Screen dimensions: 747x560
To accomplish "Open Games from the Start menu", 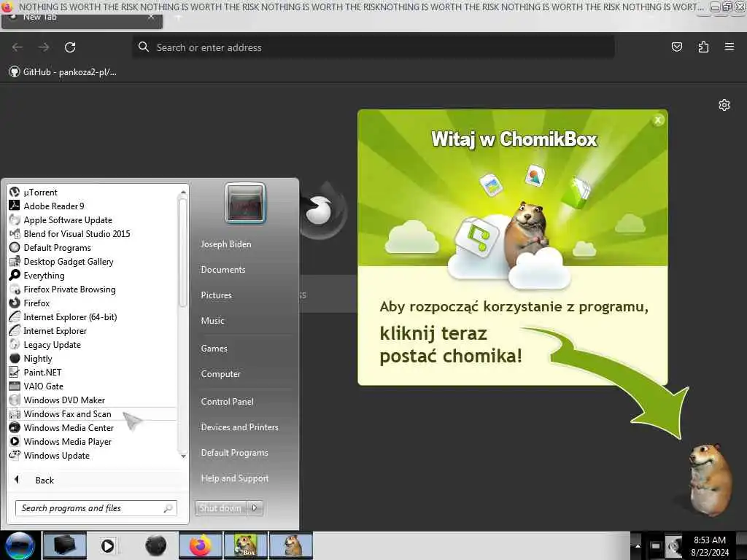I will [x=214, y=349].
